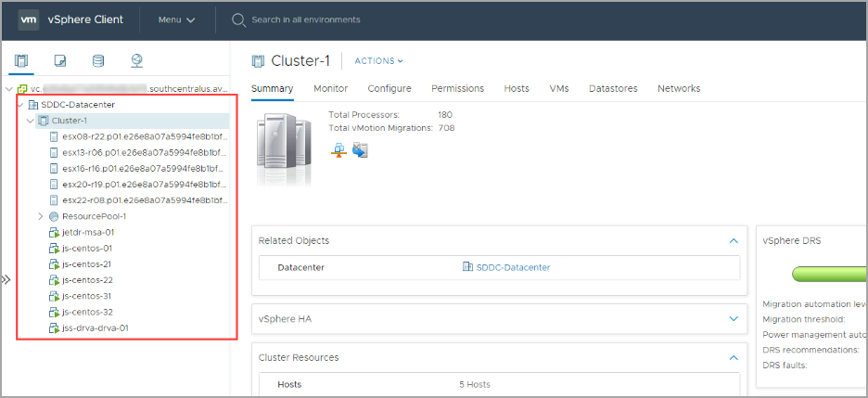Open the Menu dropdown
868x398 pixels.
pyautogui.click(x=176, y=19)
